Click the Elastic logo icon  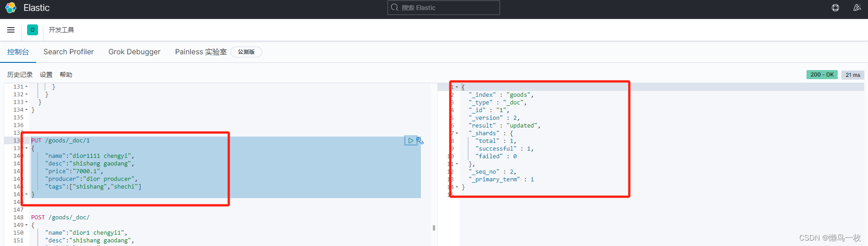11,8
